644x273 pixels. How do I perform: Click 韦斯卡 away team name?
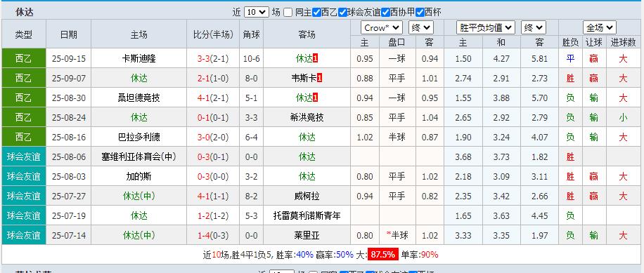(x=304, y=78)
